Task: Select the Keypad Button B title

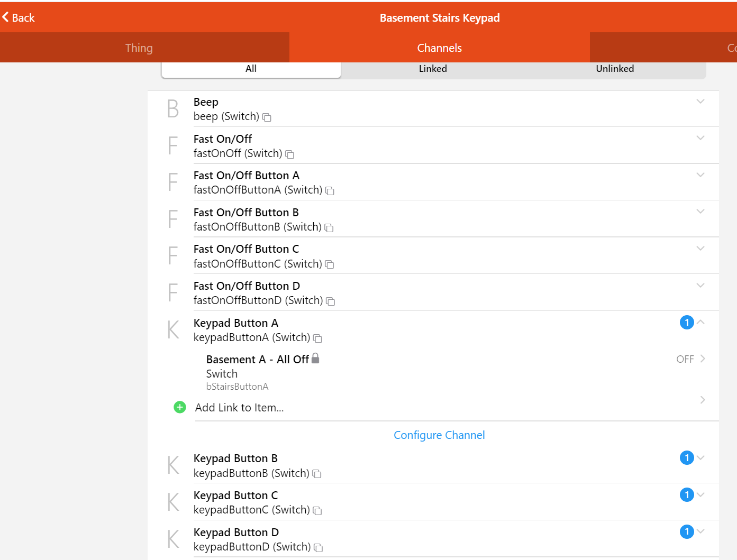Action: coord(235,458)
